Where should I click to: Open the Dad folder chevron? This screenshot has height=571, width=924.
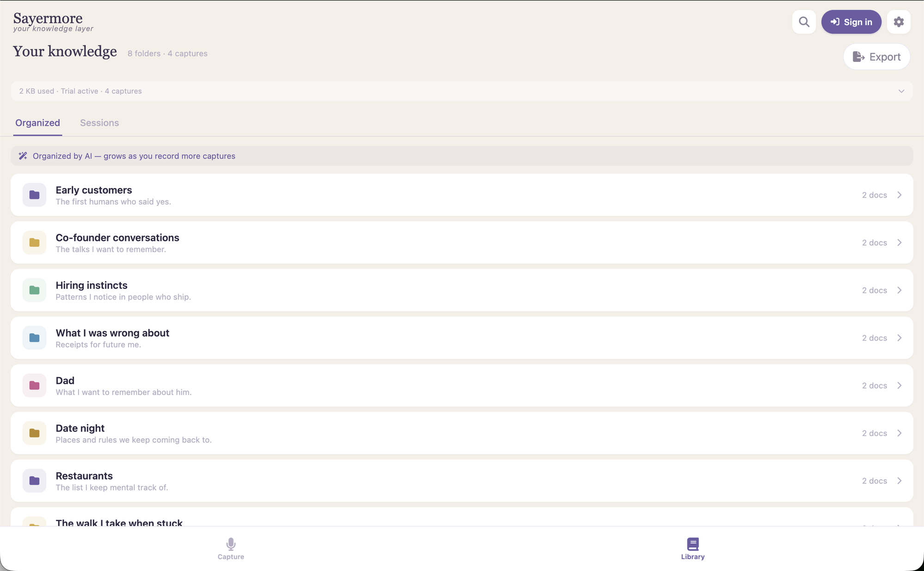(900, 385)
